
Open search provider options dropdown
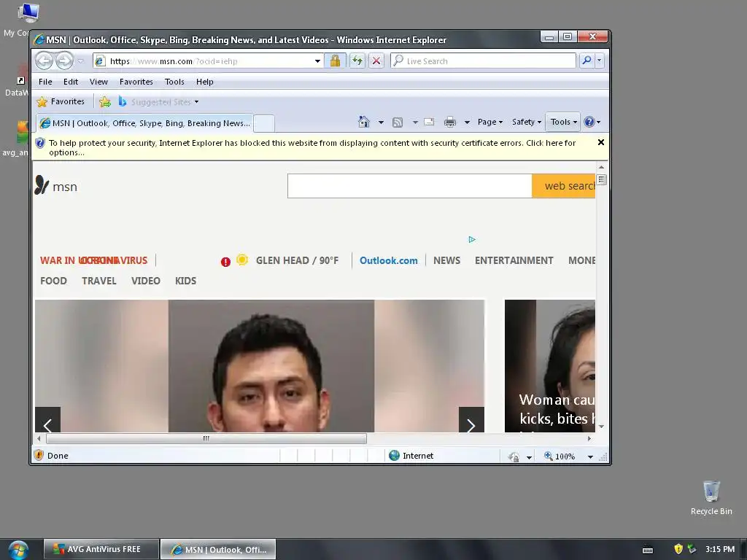[600, 61]
